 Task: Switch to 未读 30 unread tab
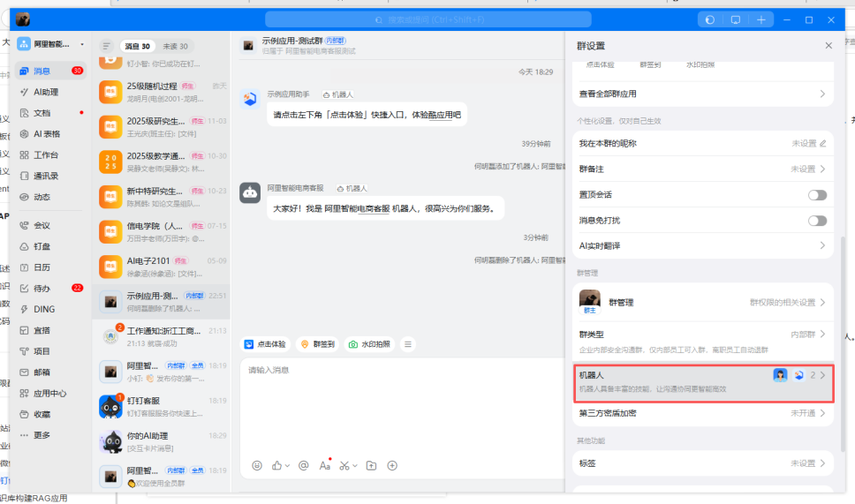pyautogui.click(x=176, y=46)
